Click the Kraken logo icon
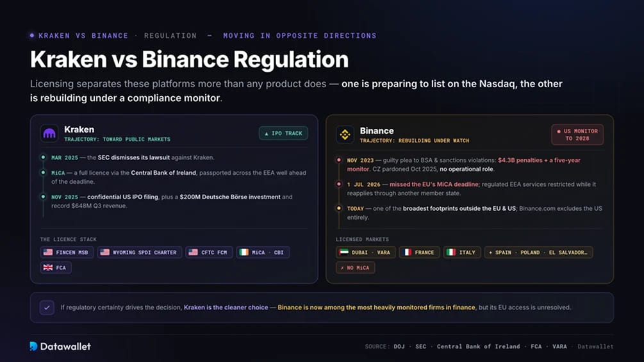Viewport: 644px width, 362px height. click(49, 133)
